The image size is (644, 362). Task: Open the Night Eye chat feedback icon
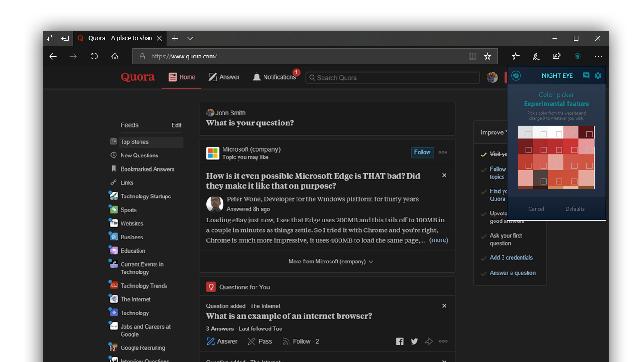[x=586, y=75]
